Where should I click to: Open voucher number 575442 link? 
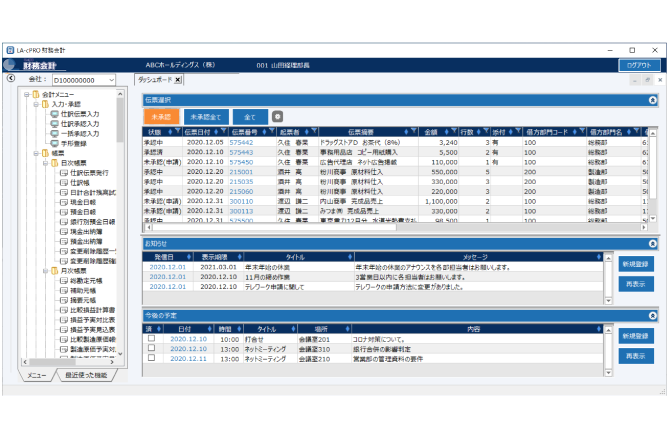click(x=241, y=142)
